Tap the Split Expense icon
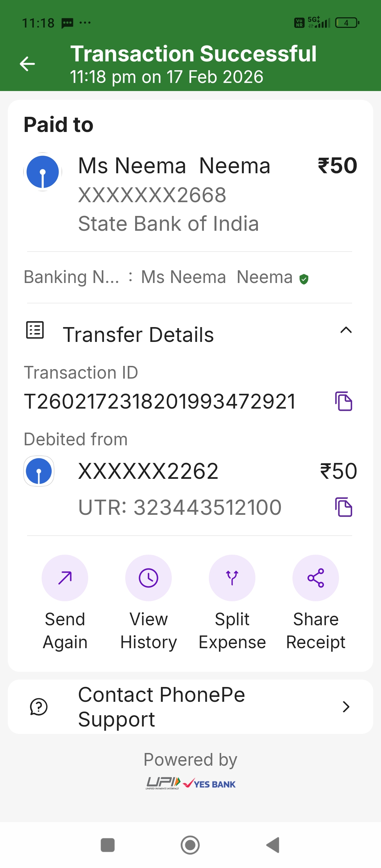This screenshot has height=868, width=381. pos(232,578)
